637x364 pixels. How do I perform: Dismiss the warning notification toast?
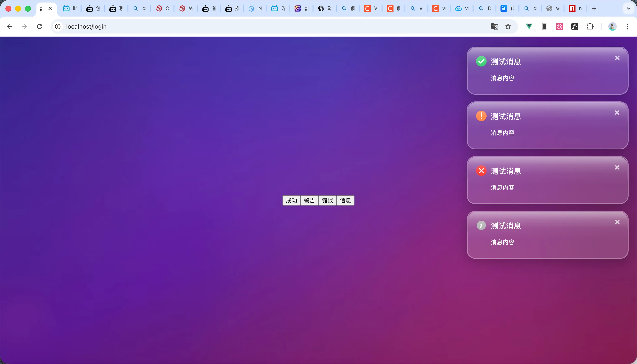click(x=617, y=113)
